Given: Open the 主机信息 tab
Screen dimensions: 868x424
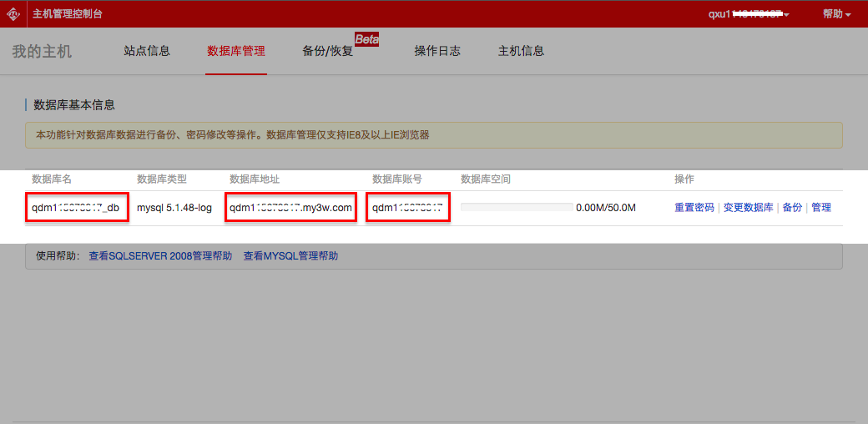Looking at the screenshot, I should pos(521,51).
